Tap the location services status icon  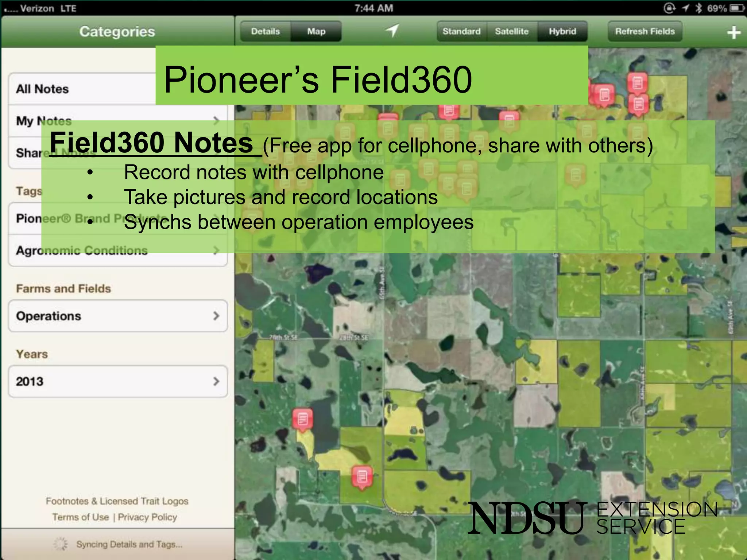(x=686, y=8)
